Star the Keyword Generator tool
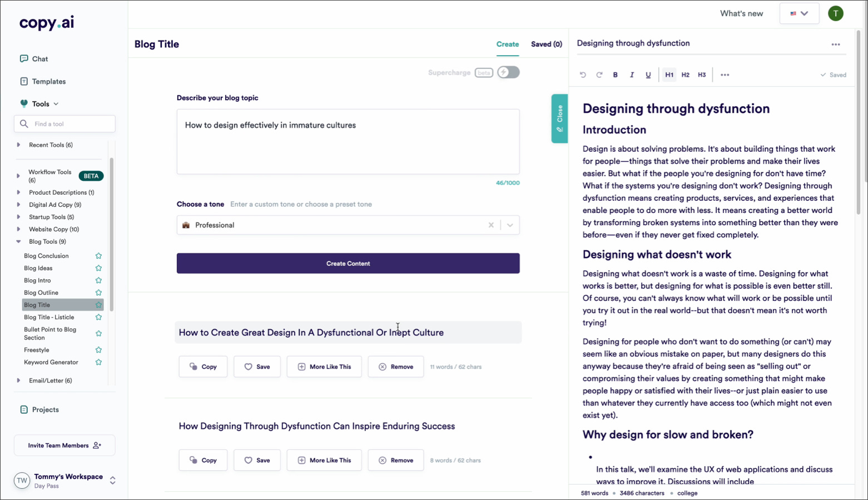Viewport: 868px width, 500px height. pos(98,362)
